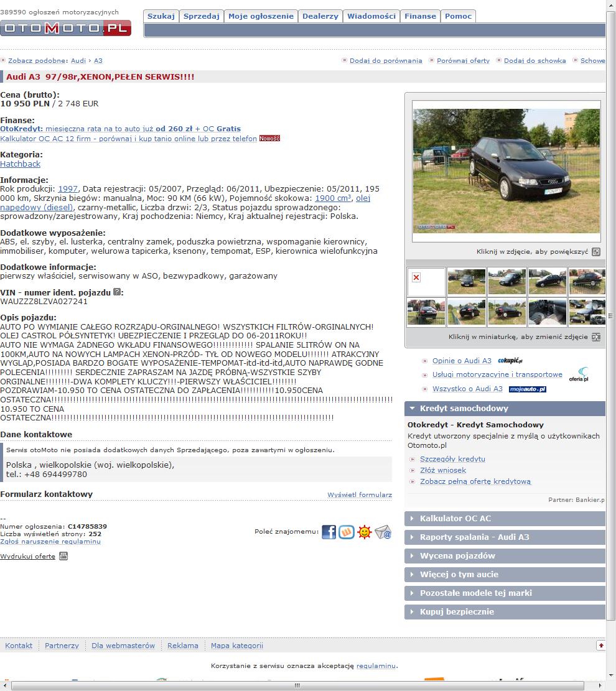This screenshot has width=616, height=691.
Task: Open the Dealerzy tab
Action: [320, 16]
